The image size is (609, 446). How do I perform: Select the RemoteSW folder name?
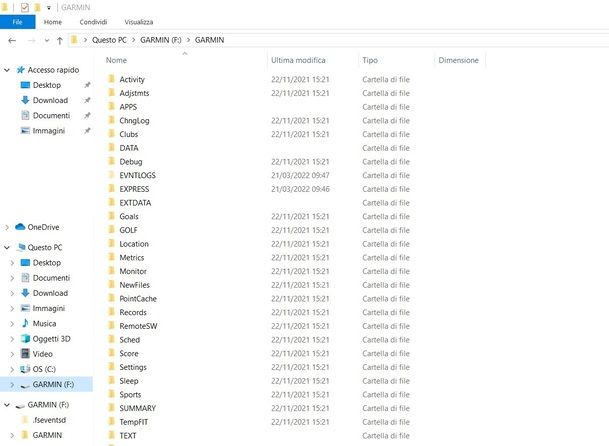click(x=138, y=326)
